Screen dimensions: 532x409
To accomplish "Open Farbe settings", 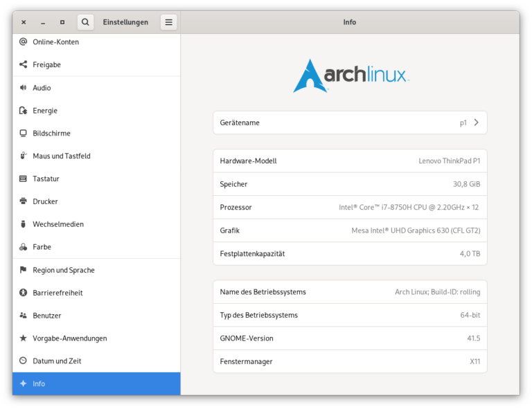I will (x=96, y=246).
